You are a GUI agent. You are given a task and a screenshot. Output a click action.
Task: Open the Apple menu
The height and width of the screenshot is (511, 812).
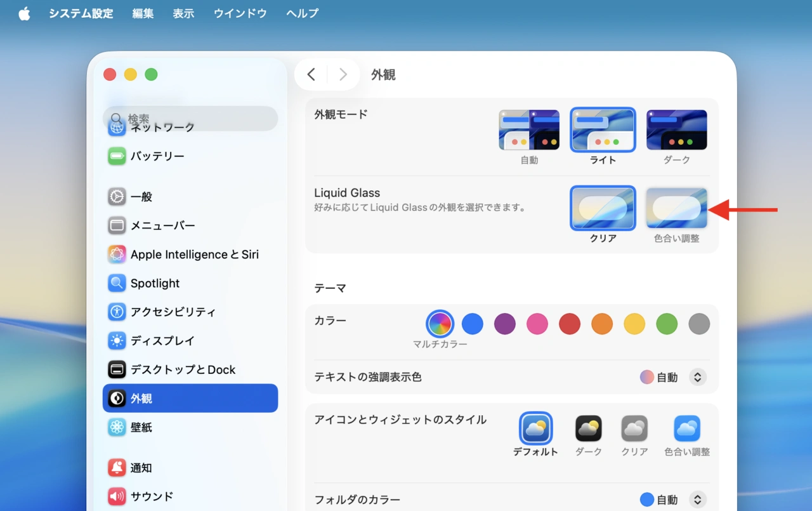23,13
